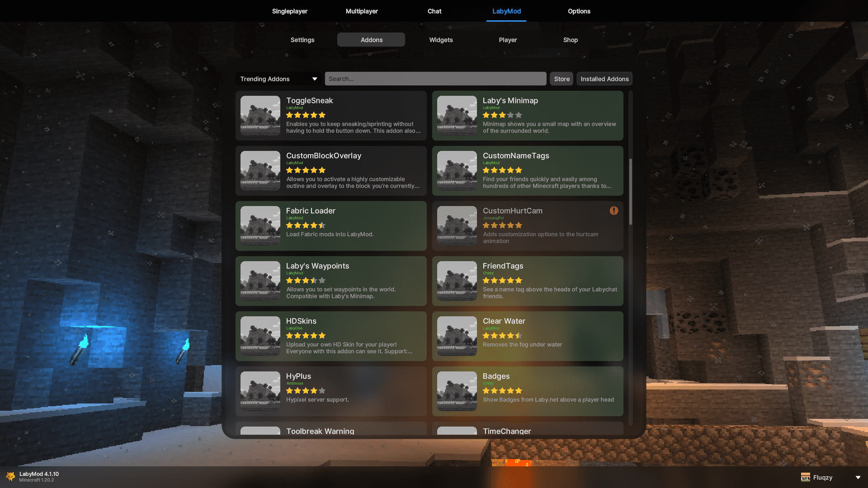The width and height of the screenshot is (868, 488).
Task: Select the Badges title
Action: (x=496, y=376)
